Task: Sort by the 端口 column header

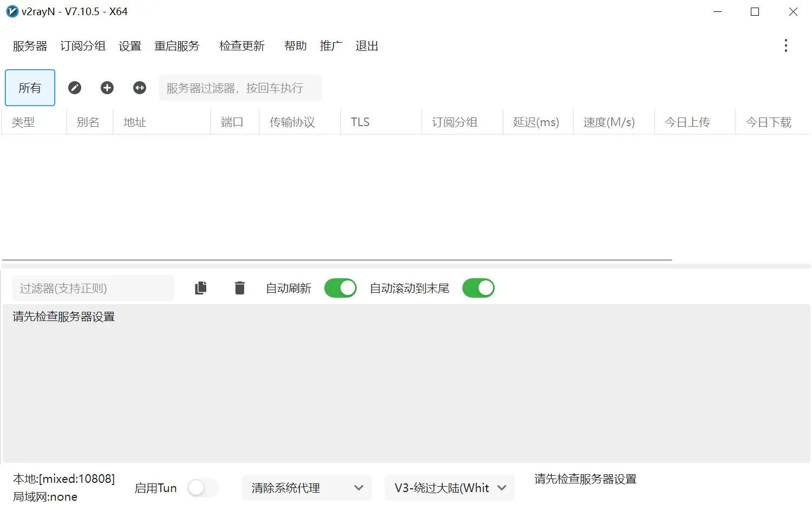Action: click(x=235, y=122)
